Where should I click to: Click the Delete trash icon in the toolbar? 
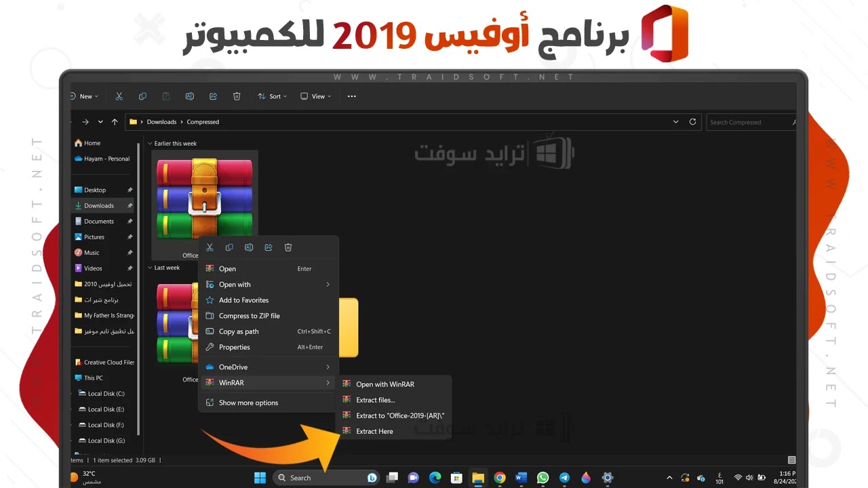(x=237, y=96)
